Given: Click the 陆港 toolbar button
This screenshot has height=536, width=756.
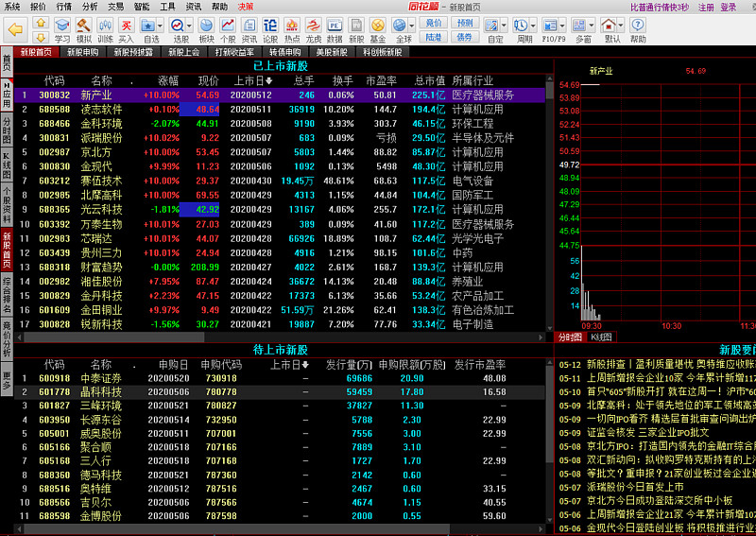Looking at the screenshot, I should pos(434,37).
